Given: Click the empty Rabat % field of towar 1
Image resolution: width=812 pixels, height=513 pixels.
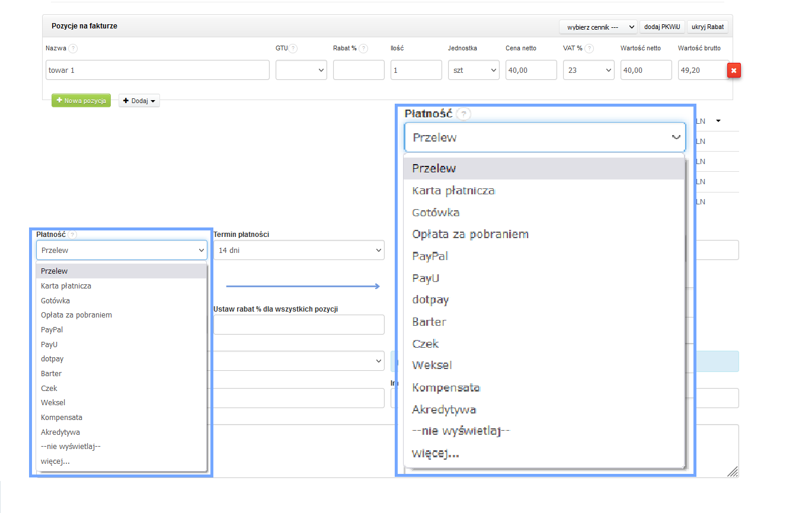Looking at the screenshot, I should point(359,70).
